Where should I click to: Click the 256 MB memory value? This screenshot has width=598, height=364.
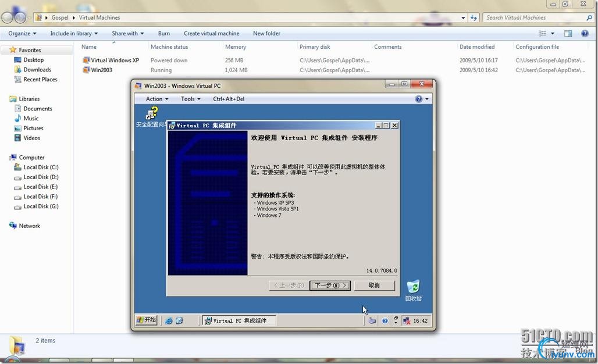pos(234,60)
